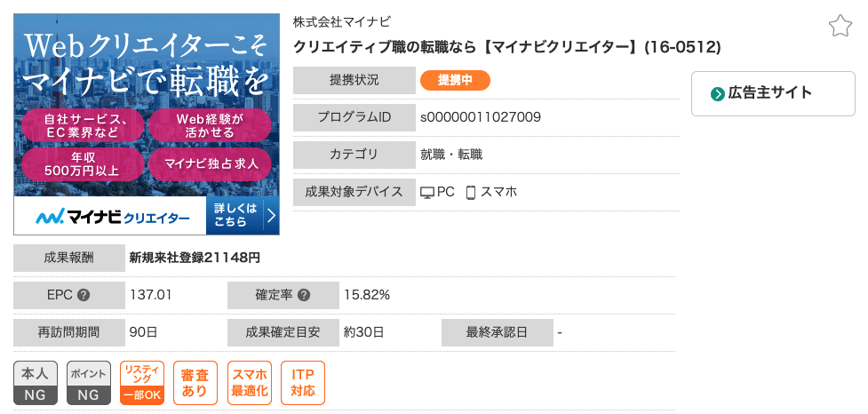Click the スマホ最適化 badge
This screenshot has height=414, width=868.
(249, 383)
